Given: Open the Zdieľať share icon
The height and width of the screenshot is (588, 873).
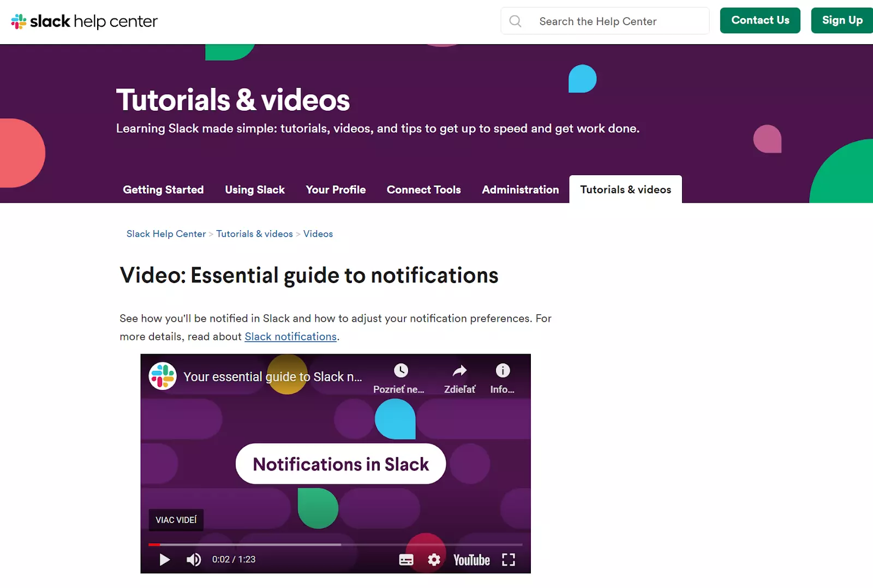Looking at the screenshot, I should click(459, 370).
